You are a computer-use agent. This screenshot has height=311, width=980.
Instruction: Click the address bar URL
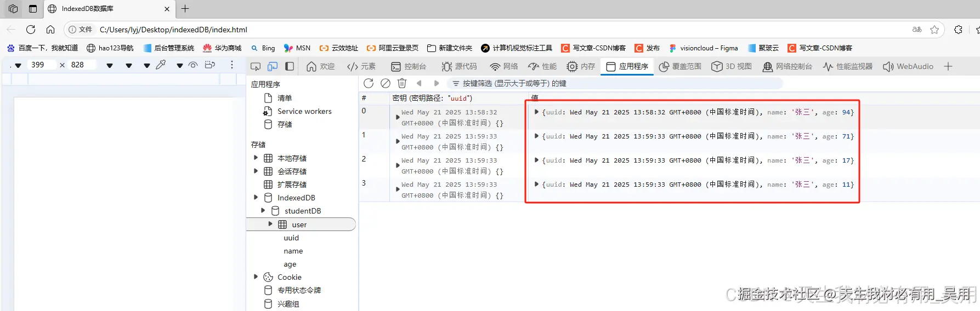pyautogui.click(x=173, y=30)
